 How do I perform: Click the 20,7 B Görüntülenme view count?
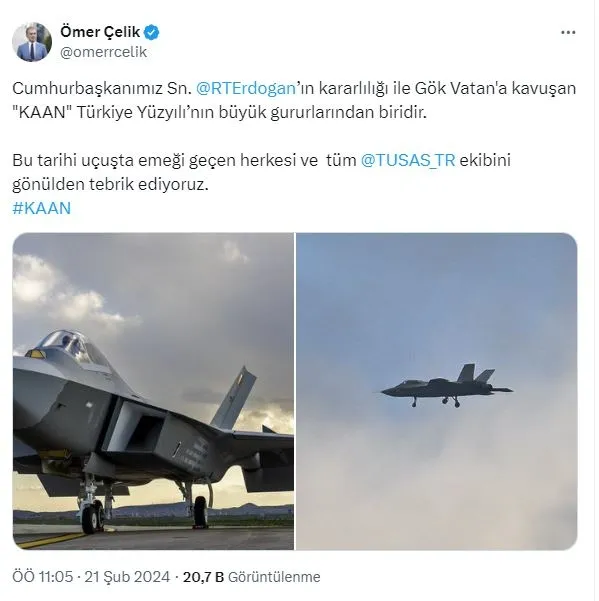pos(251,577)
